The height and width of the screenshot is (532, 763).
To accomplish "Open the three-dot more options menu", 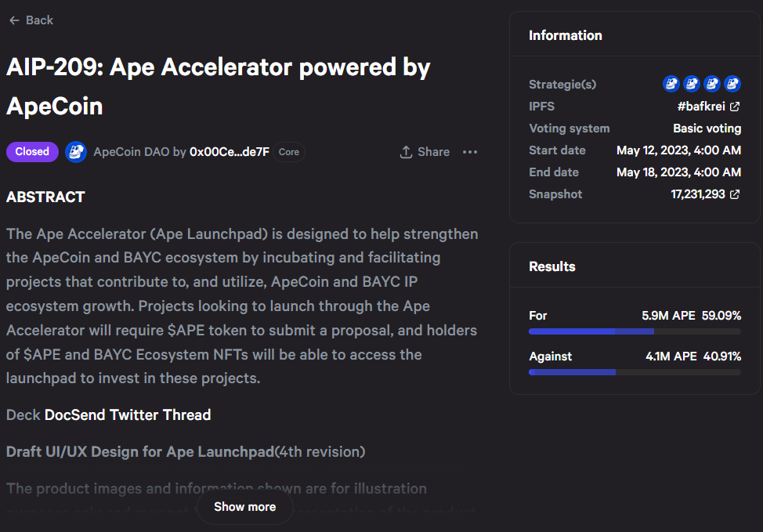I will [470, 152].
